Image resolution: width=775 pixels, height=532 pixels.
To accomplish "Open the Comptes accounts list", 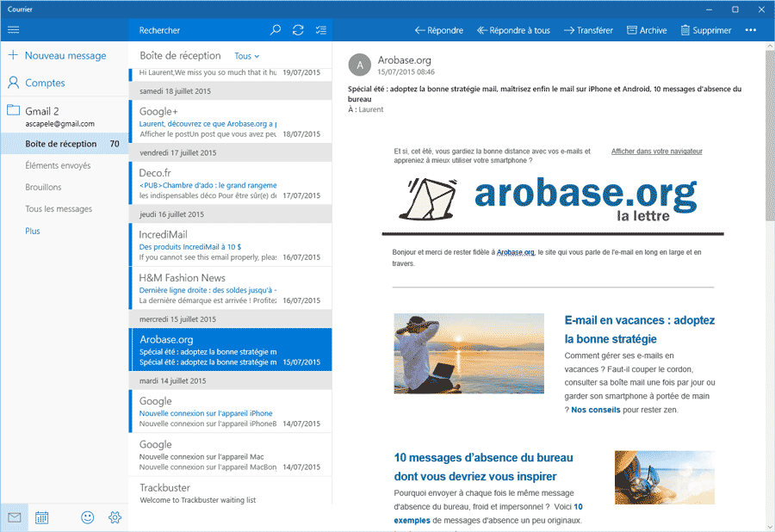I will click(36, 83).
